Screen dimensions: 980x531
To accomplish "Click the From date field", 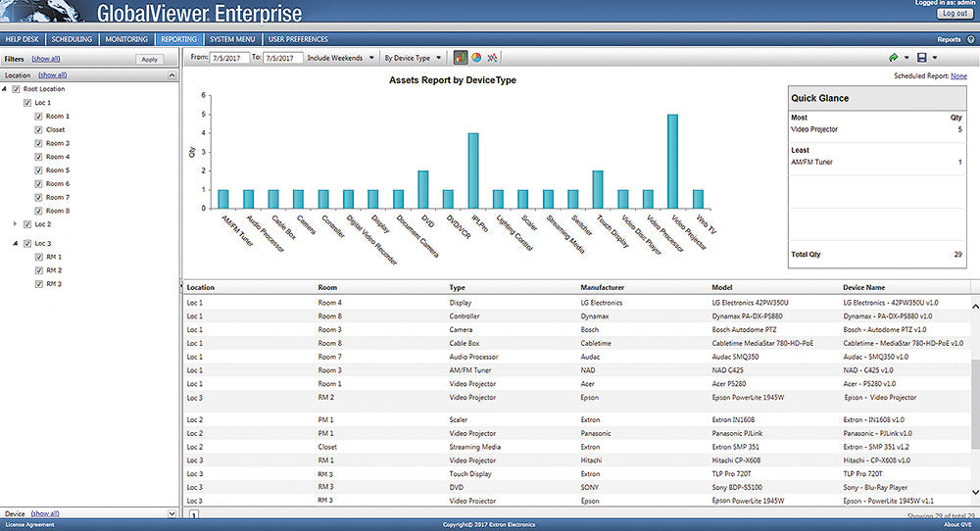I will [228, 58].
